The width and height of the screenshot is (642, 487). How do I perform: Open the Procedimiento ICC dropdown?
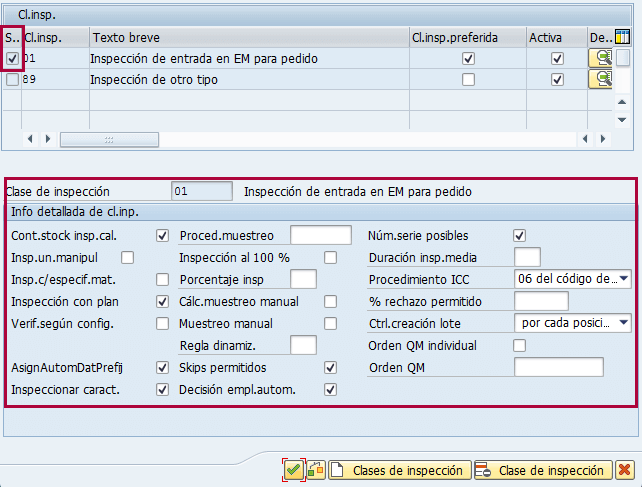point(624,279)
